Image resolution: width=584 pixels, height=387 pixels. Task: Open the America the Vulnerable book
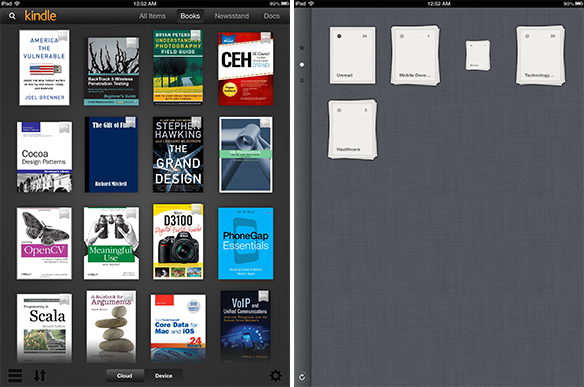coord(44,68)
